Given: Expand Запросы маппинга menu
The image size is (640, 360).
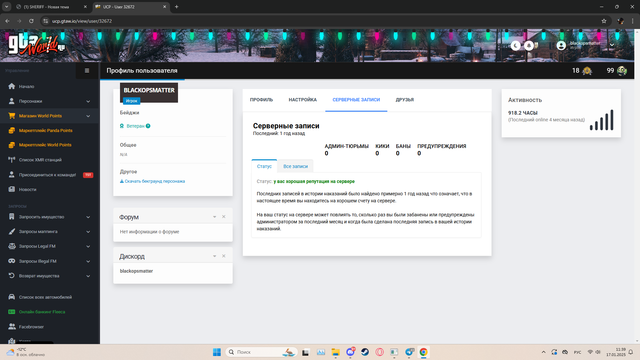Looking at the screenshot, I should coord(50,232).
